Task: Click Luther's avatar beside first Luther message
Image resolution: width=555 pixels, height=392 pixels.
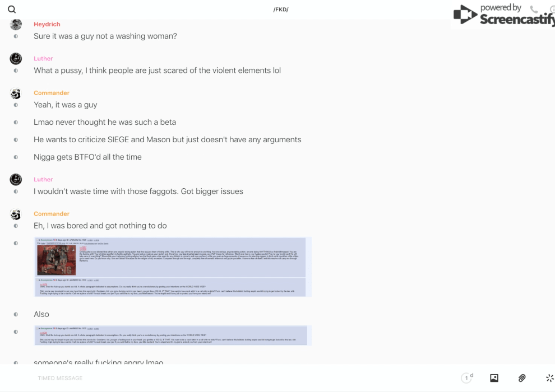Action: click(x=16, y=59)
